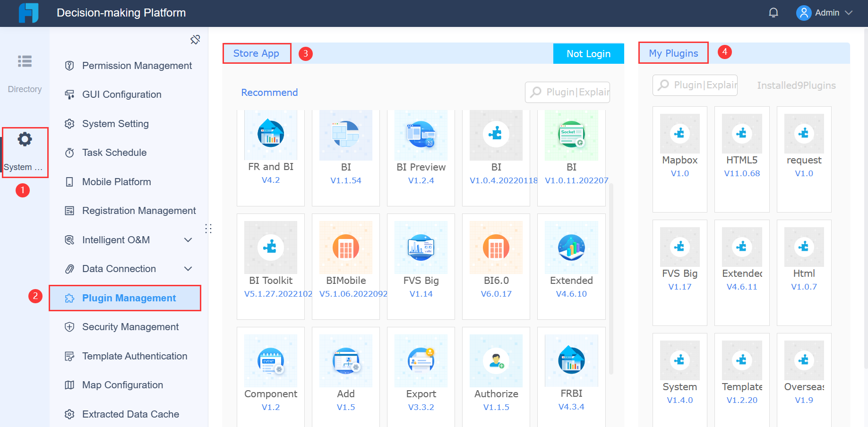
Task: Open Task Schedule via its clock icon
Action: (70, 152)
